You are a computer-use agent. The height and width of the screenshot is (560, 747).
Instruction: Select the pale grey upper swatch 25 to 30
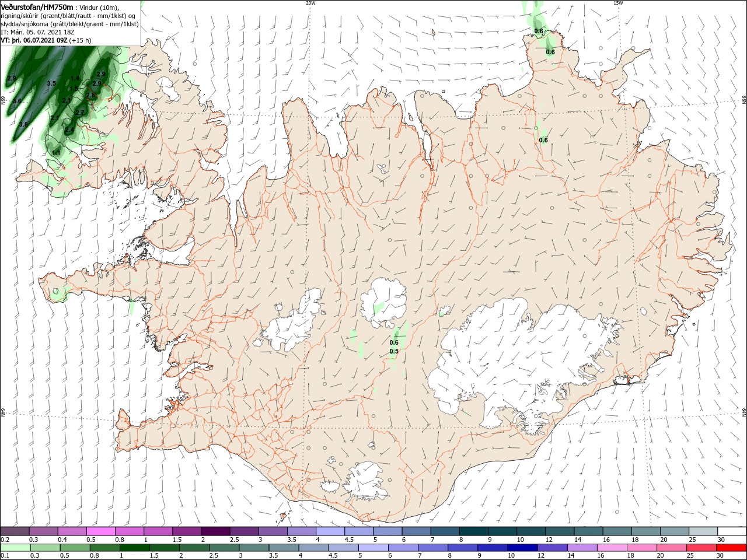(702, 531)
